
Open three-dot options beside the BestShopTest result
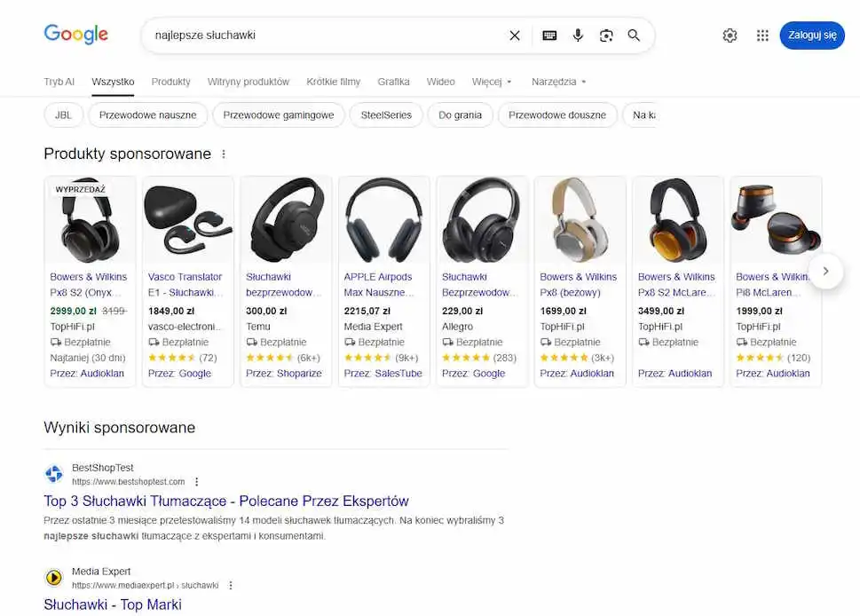196,481
